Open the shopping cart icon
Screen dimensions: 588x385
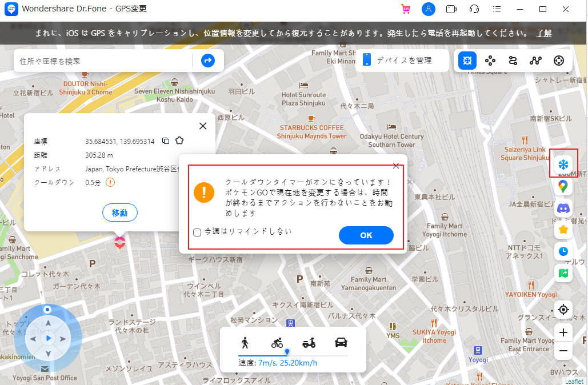pyautogui.click(x=405, y=9)
